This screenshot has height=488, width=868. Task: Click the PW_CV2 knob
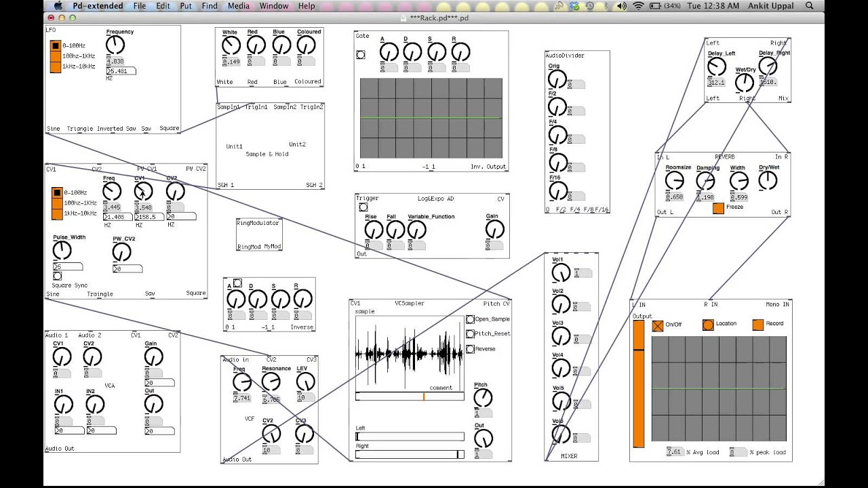pos(121,252)
